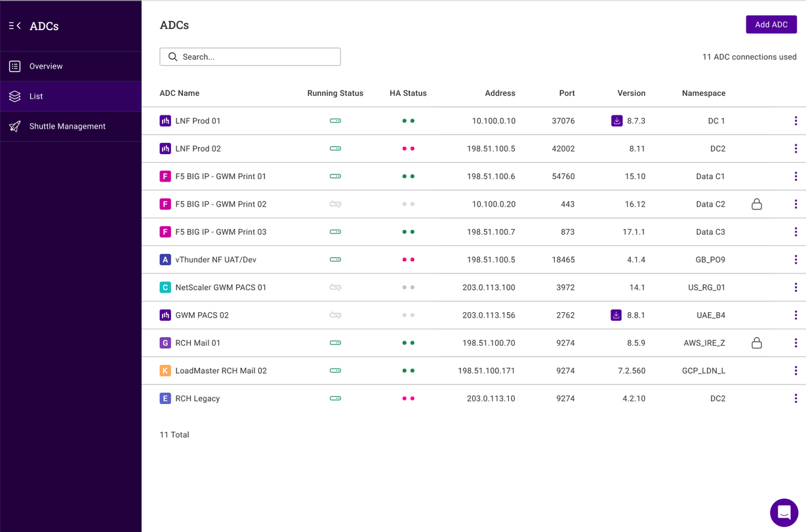
Task: Focus the Search input field
Action: click(x=250, y=57)
